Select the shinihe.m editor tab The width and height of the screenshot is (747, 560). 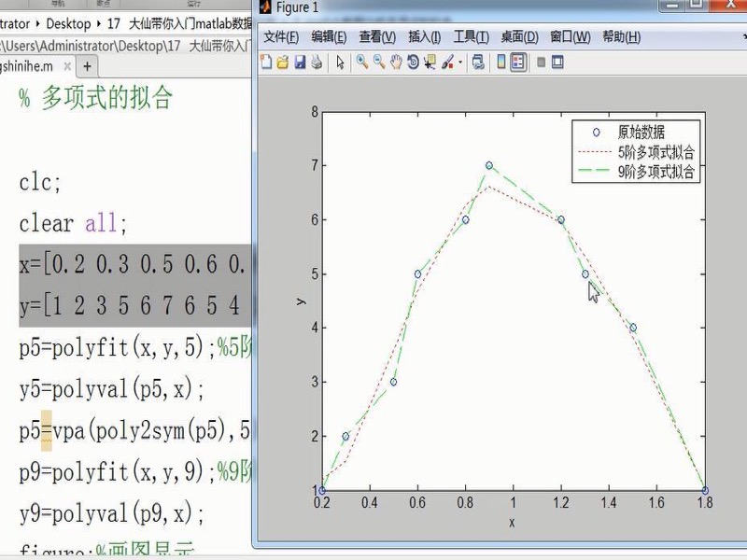(29, 66)
